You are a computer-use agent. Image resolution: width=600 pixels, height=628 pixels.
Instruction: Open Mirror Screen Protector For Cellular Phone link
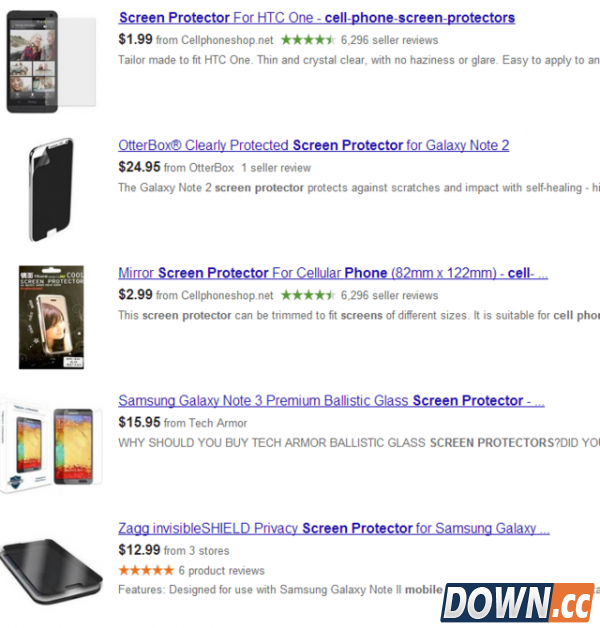[x=333, y=273]
